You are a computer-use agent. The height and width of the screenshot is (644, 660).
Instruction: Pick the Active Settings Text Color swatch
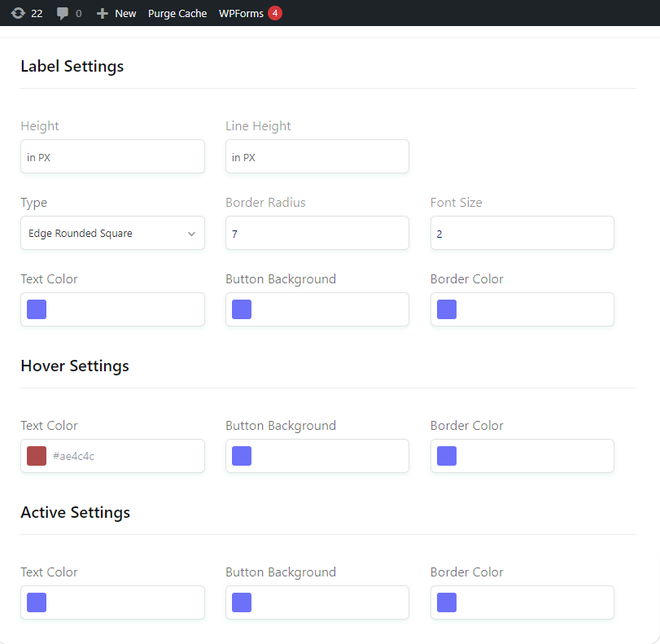pos(37,602)
